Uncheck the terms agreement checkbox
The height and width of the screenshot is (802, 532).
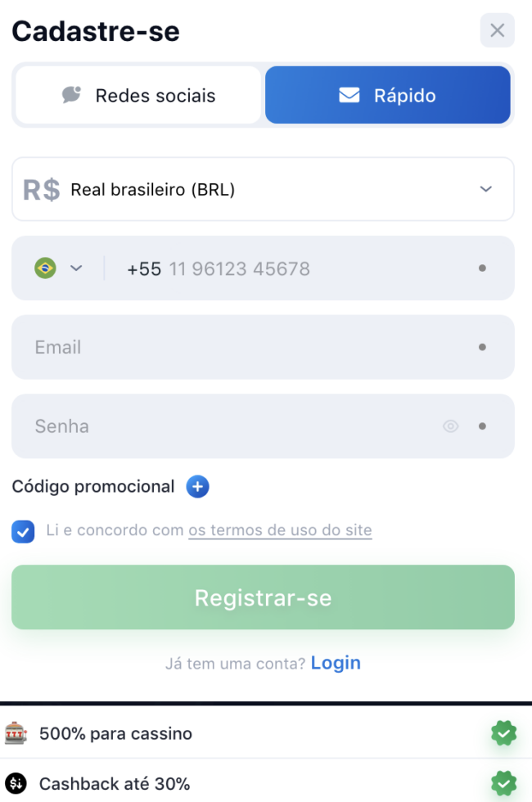pos(23,531)
